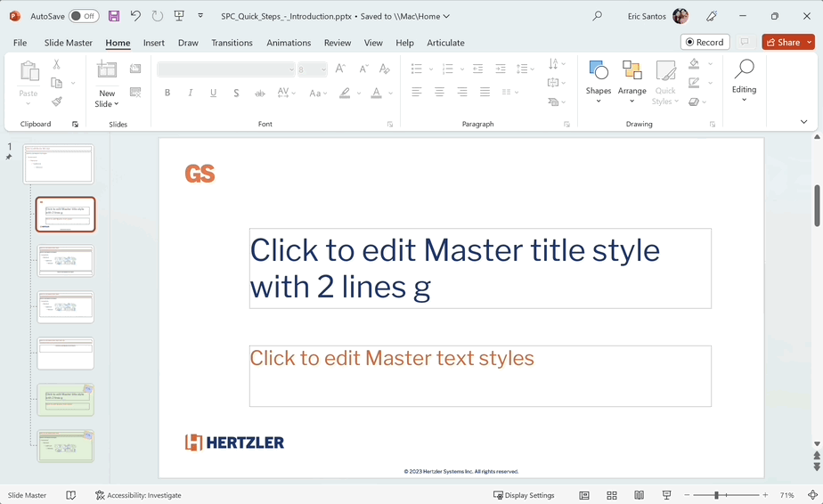Click the search magnifier in title bar
Viewport: 823px width, 504px height.
coord(598,16)
